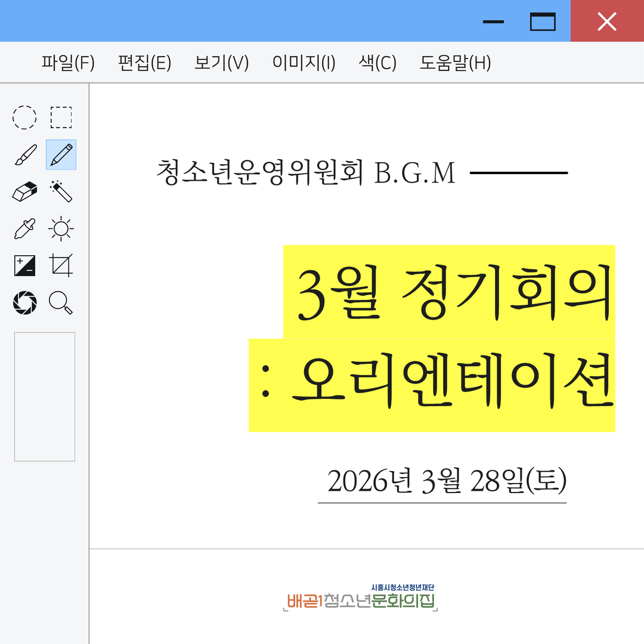Click the empty tool options box
Image resolution: width=644 pixels, height=644 pixels.
click(x=45, y=397)
